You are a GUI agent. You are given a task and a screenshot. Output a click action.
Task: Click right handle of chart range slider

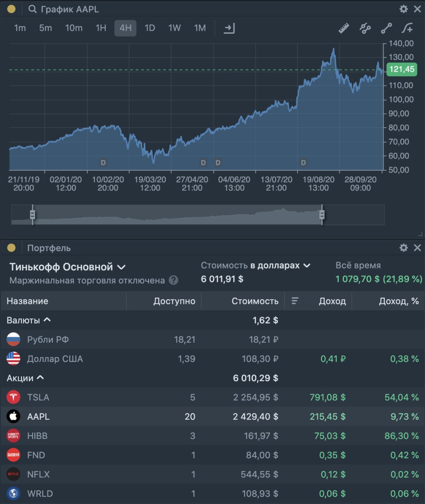pyautogui.click(x=322, y=215)
